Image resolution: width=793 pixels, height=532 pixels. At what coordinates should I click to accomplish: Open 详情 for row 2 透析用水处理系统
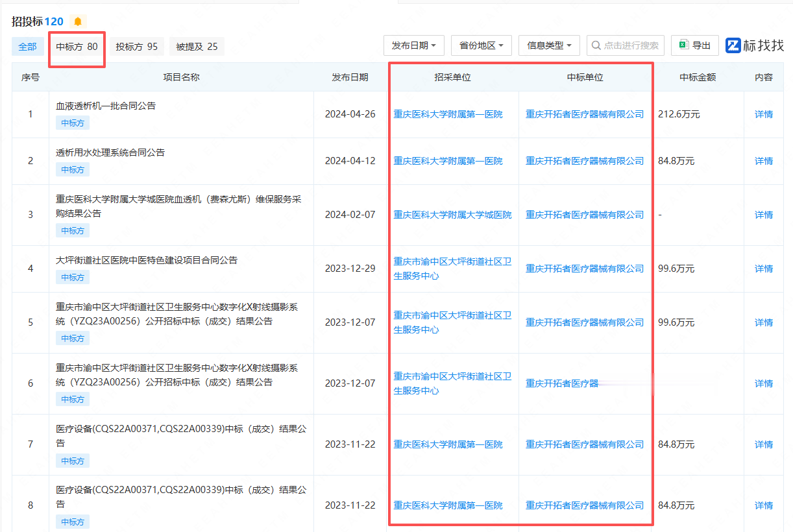764,161
